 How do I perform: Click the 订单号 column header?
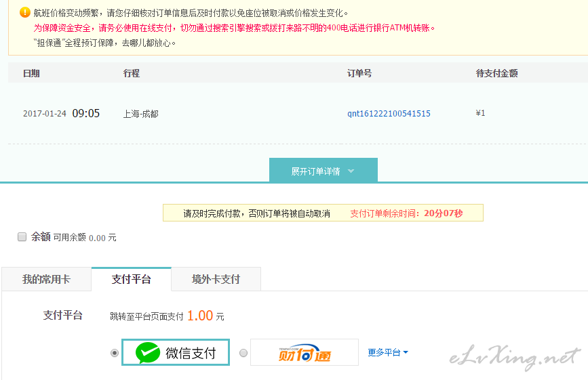point(359,73)
